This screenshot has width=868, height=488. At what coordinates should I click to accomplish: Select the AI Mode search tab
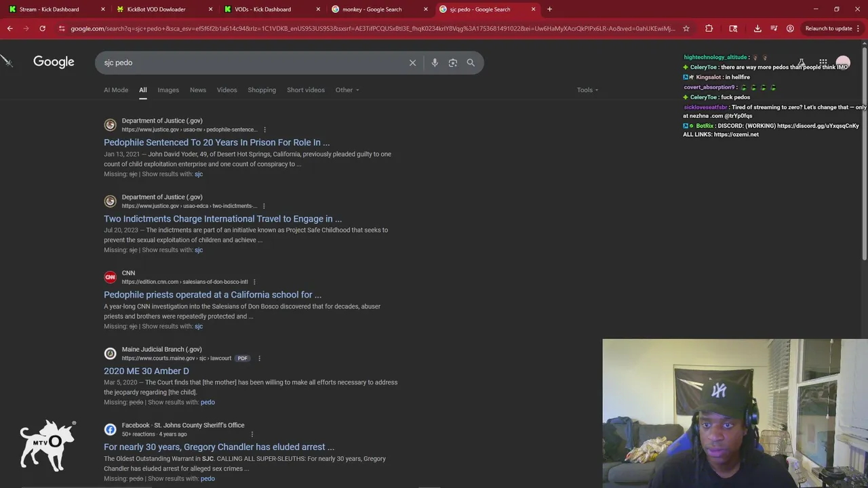pyautogui.click(x=116, y=90)
